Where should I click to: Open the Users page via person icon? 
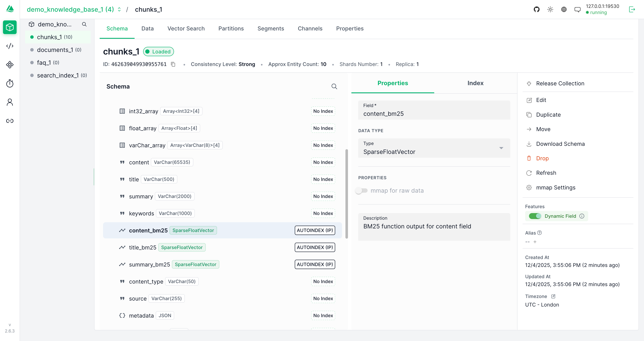[10, 102]
